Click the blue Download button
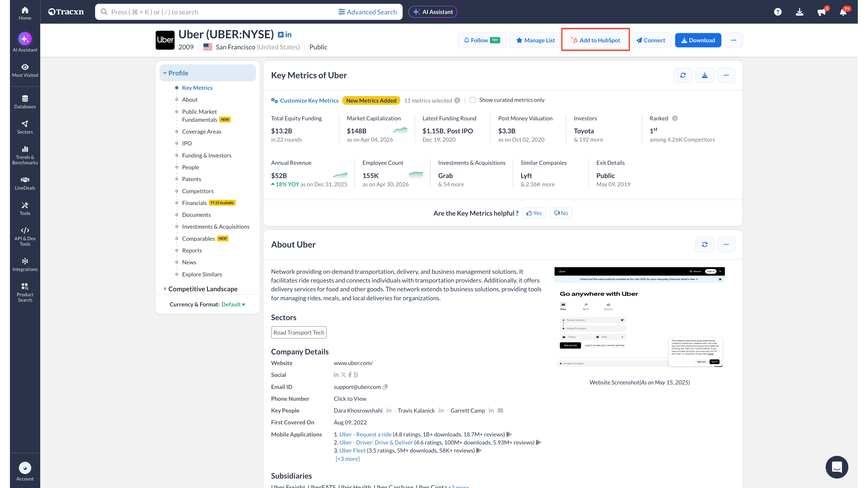 click(x=698, y=40)
